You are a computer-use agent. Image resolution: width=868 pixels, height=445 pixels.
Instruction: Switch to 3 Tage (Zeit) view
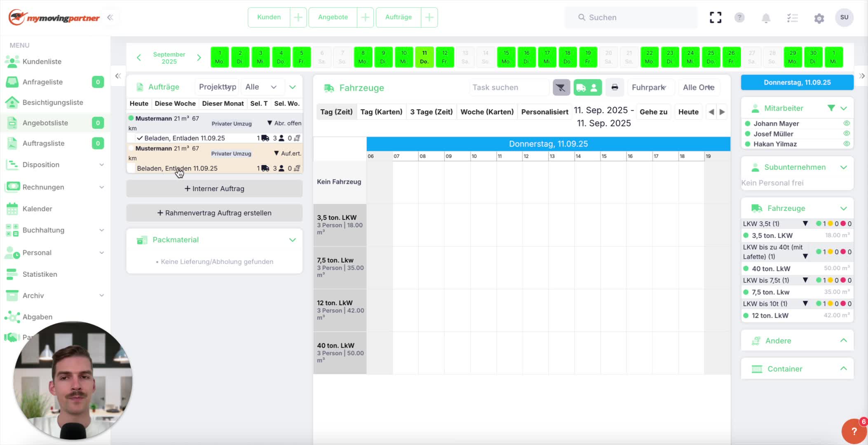pyautogui.click(x=431, y=112)
